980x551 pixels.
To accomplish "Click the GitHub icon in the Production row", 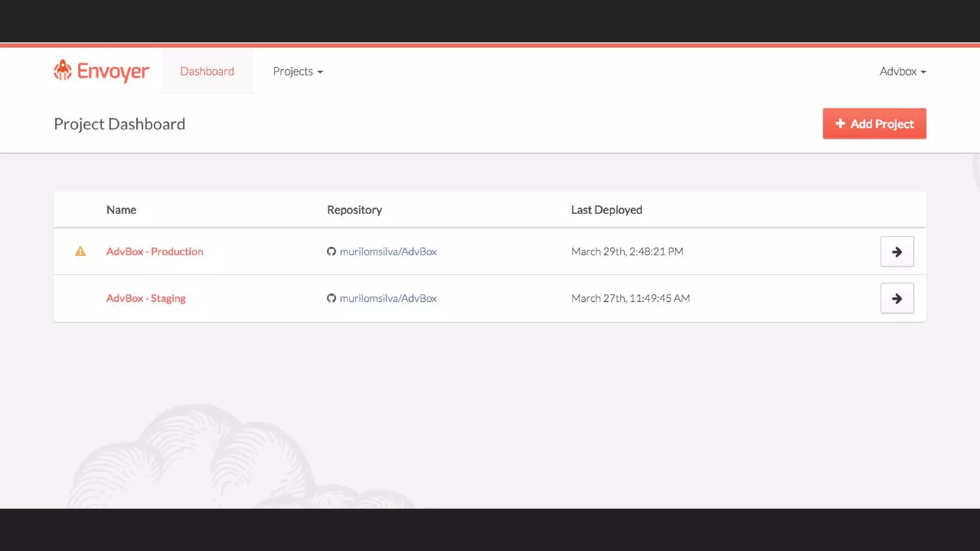I will click(x=331, y=251).
